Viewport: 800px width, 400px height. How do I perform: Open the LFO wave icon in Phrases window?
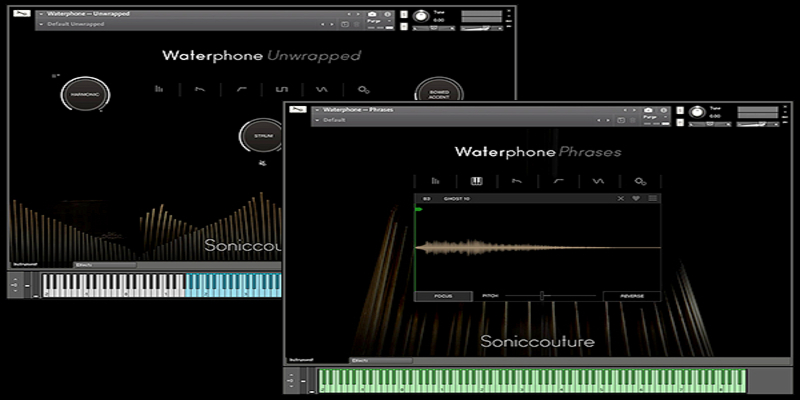click(599, 181)
